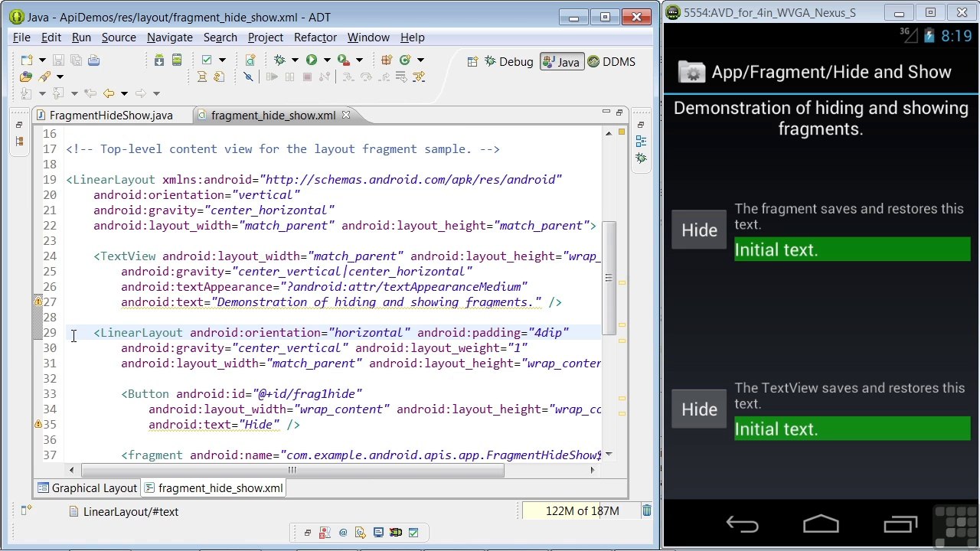
Task: Open the Android SDK Manager icon
Action: [159, 60]
